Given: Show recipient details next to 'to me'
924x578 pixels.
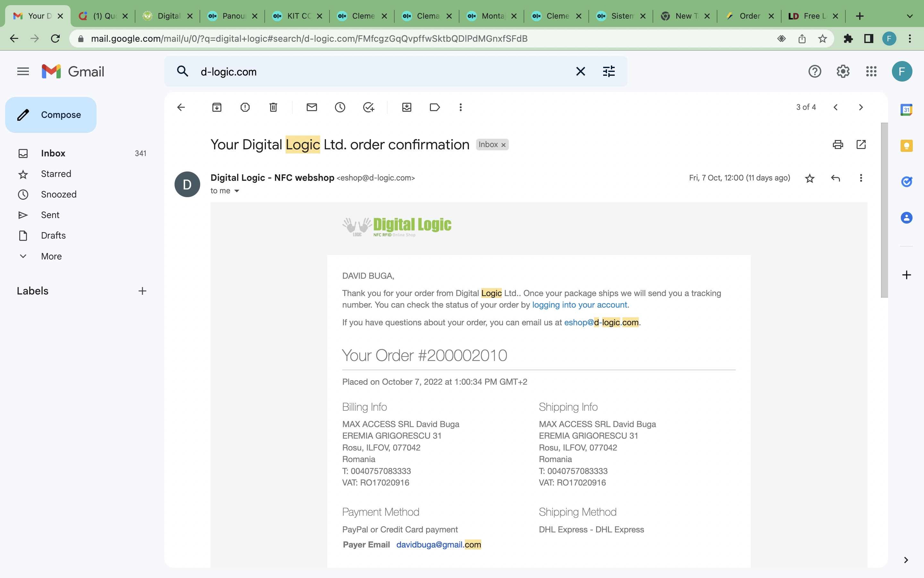Looking at the screenshot, I should 237,191.
